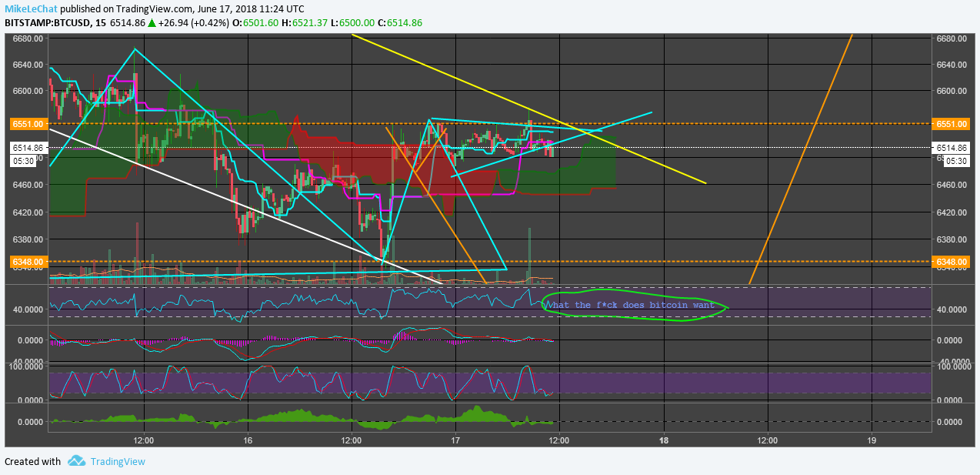Click the 6514.86 current price label on left scale
Screen dimensions: 980x475
pos(27,147)
